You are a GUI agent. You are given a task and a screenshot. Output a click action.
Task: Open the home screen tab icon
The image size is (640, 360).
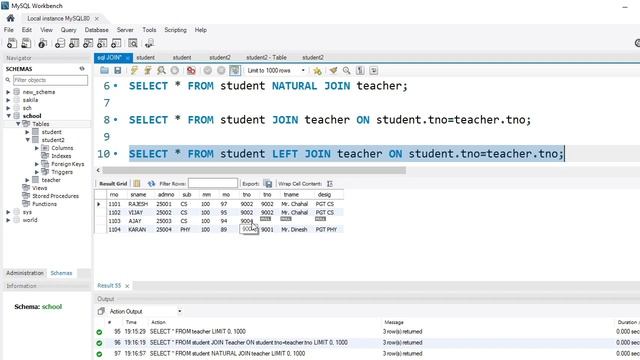pyautogui.click(x=11, y=18)
